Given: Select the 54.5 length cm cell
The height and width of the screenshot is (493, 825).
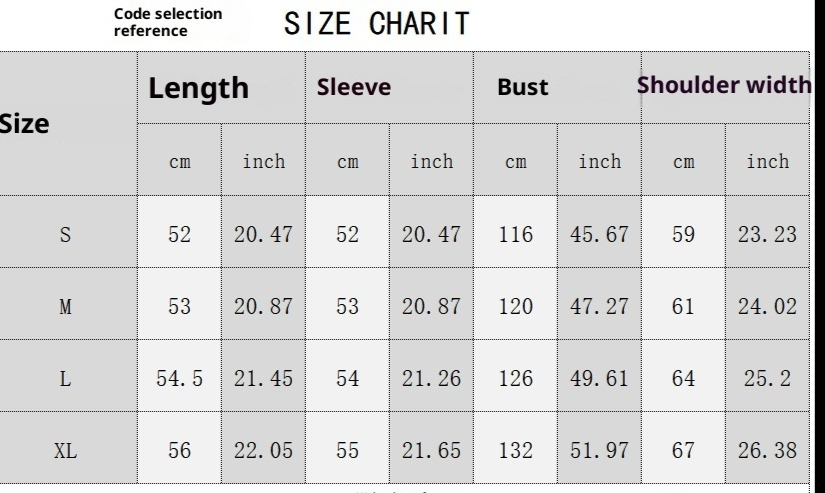Looking at the screenshot, I should (179, 377).
